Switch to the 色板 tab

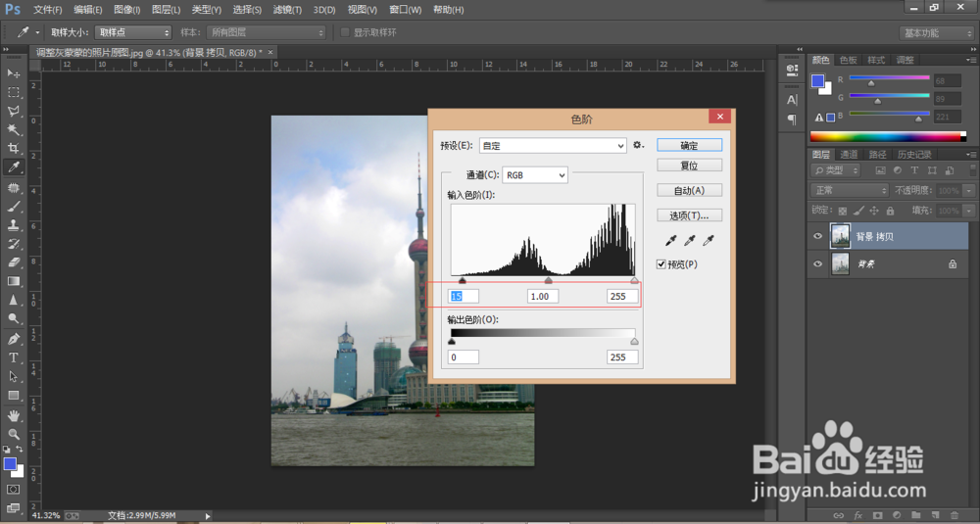tap(848, 60)
